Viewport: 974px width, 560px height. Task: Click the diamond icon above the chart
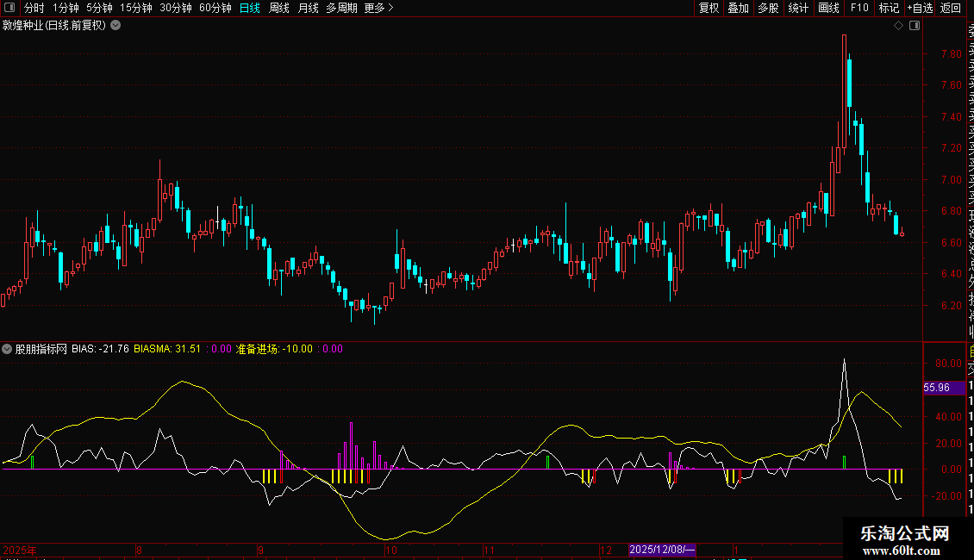[898, 26]
